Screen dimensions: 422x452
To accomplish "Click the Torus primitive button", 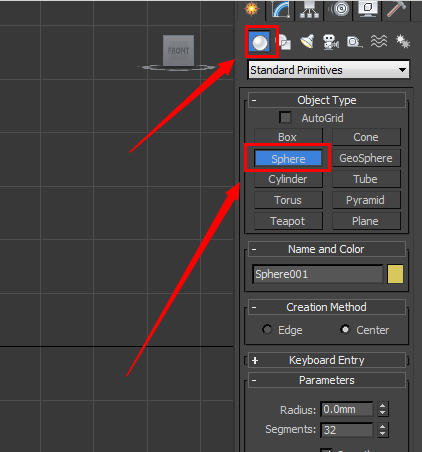I will [x=288, y=200].
